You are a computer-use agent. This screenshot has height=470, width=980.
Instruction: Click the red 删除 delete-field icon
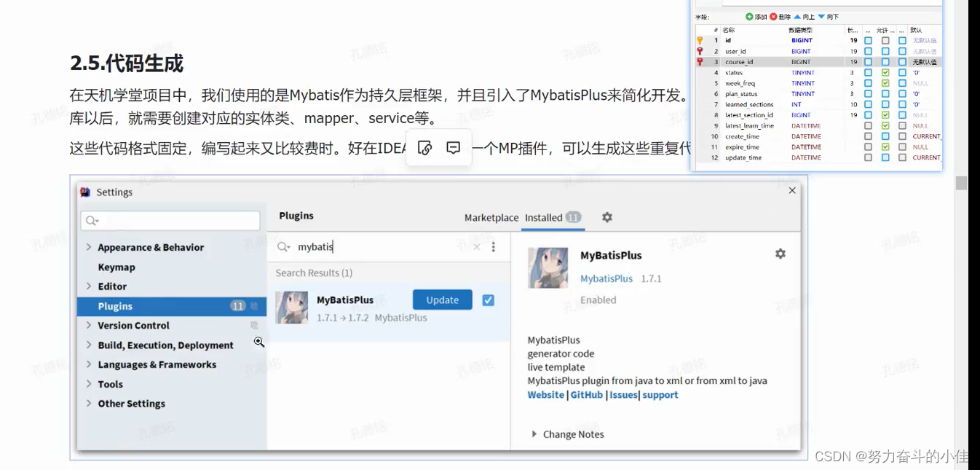pos(773,17)
